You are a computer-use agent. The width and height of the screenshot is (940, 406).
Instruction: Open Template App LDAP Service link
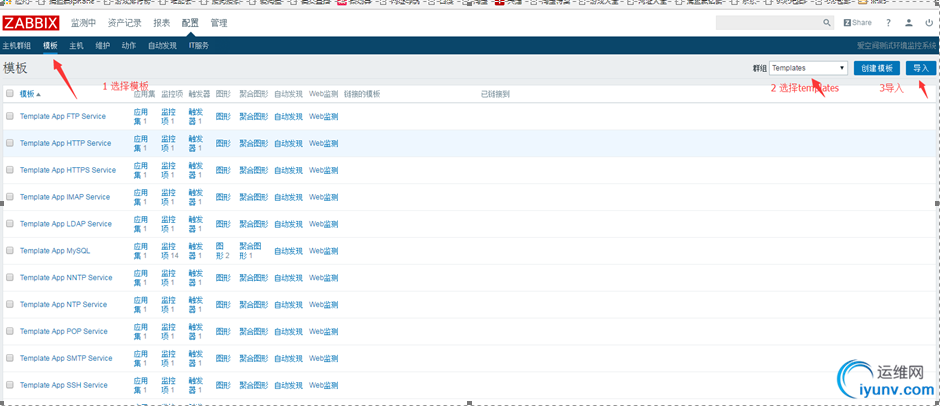(x=66, y=224)
